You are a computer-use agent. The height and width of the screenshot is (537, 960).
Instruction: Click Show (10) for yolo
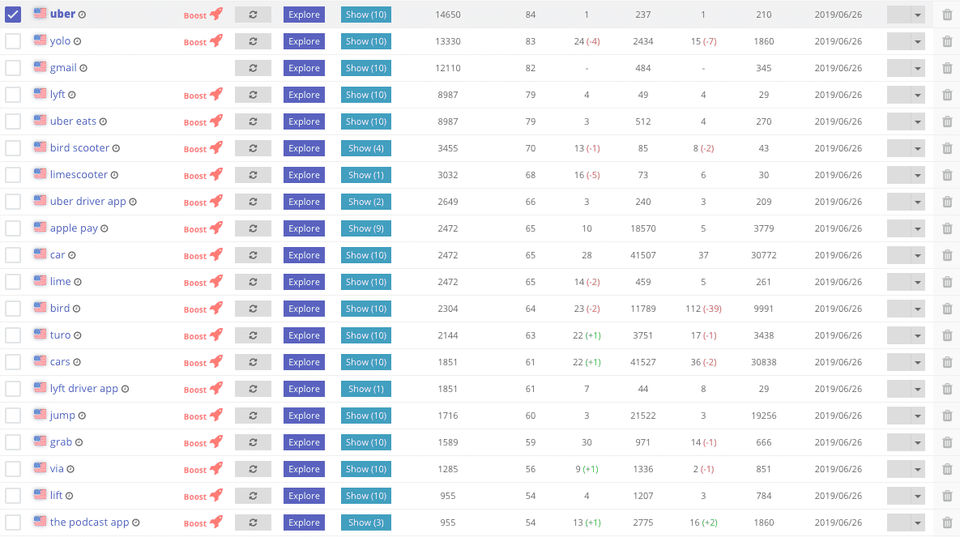click(x=366, y=42)
